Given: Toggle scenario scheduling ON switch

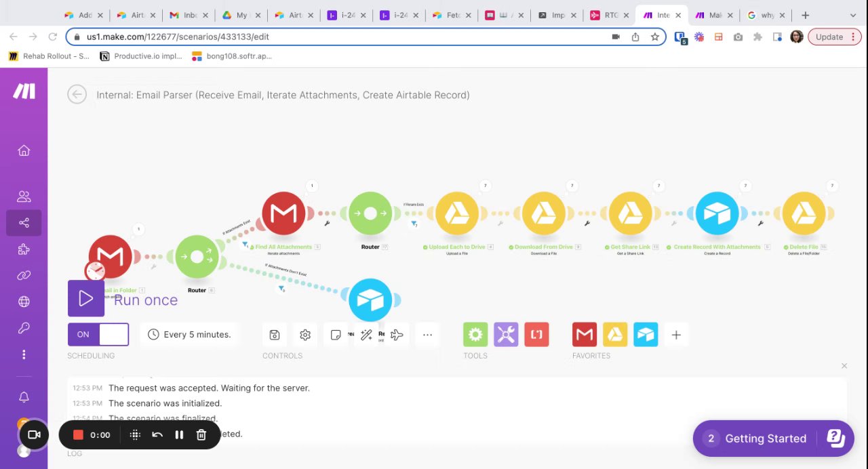Looking at the screenshot, I should 98,334.
